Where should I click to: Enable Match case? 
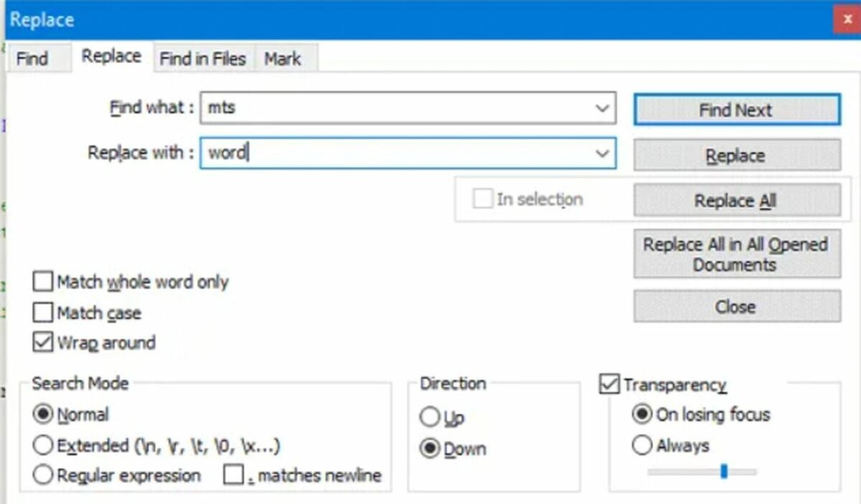[42, 313]
